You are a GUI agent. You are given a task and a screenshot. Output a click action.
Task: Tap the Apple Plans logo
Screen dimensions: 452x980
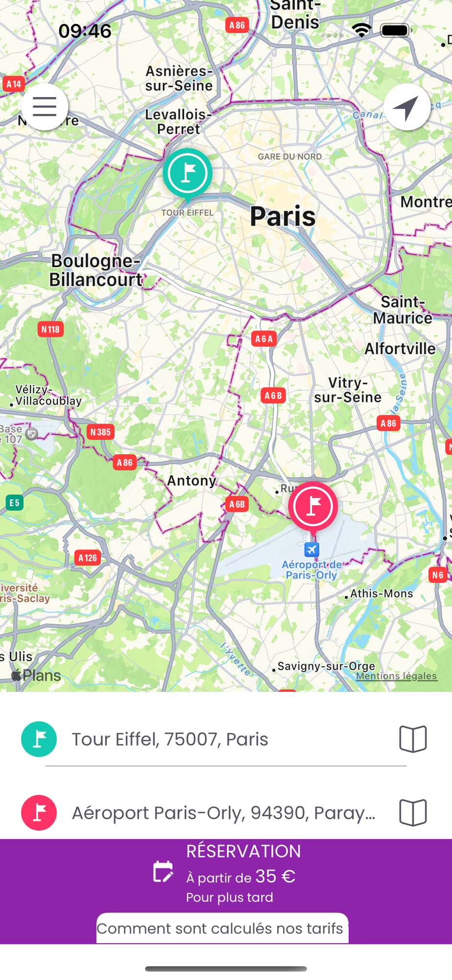coord(36,675)
